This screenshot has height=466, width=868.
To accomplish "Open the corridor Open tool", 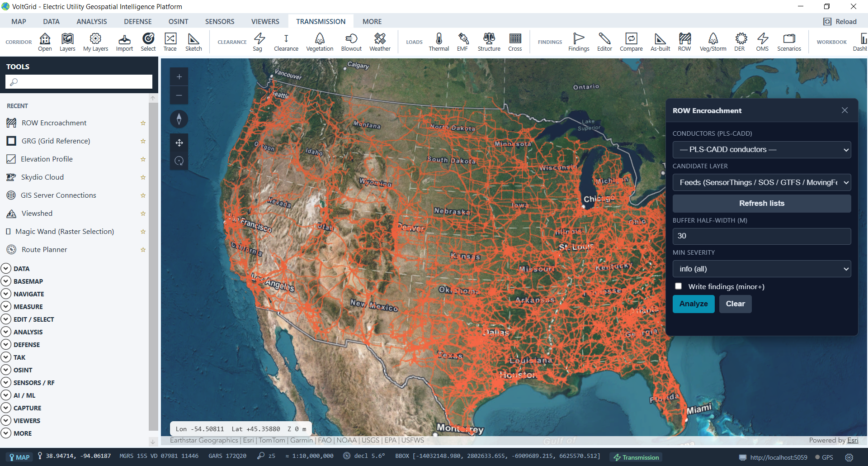I will (45, 42).
